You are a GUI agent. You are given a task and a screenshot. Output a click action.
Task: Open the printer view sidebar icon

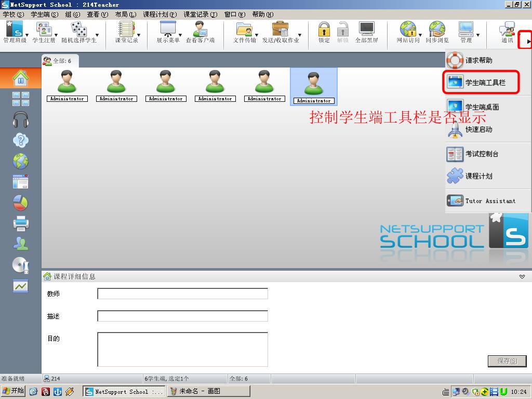pyautogui.click(x=21, y=223)
